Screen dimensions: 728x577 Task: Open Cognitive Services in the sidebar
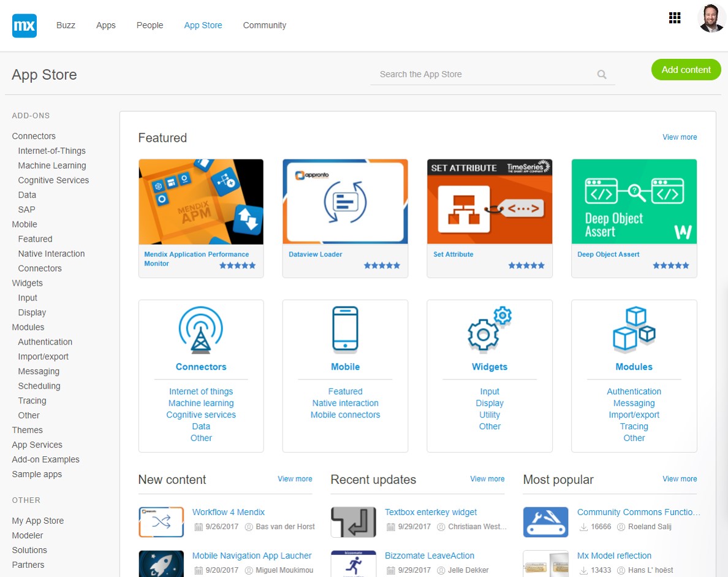coord(53,180)
